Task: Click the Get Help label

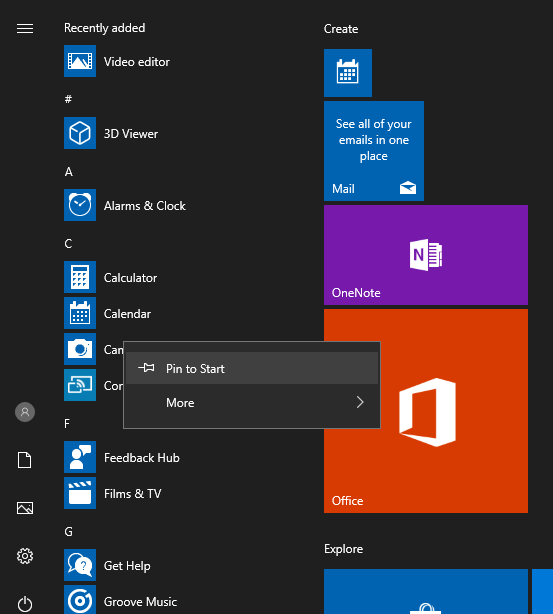Action: (x=127, y=566)
